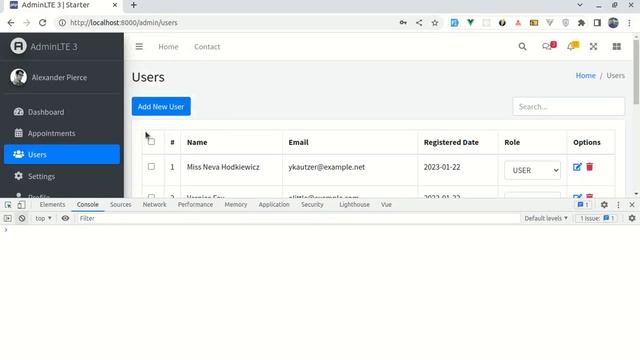Open the tab search chevron
640x360 pixels.
[580, 5]
